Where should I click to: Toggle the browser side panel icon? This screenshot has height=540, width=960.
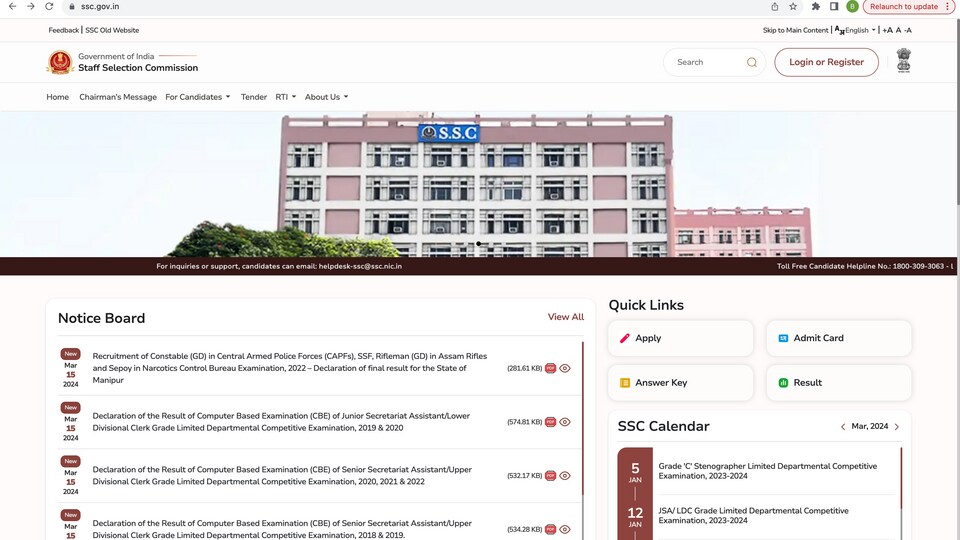[834, 6]
